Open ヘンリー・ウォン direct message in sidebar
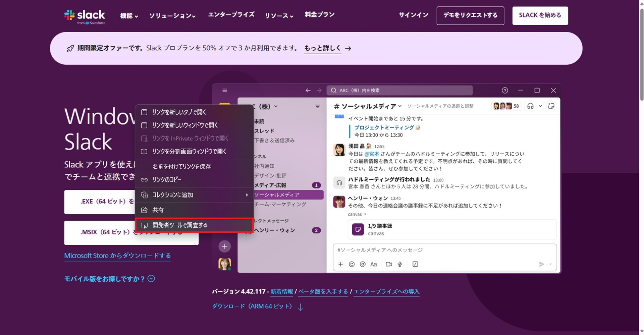This screenshot has height=335, width=644. pos(274,230)
